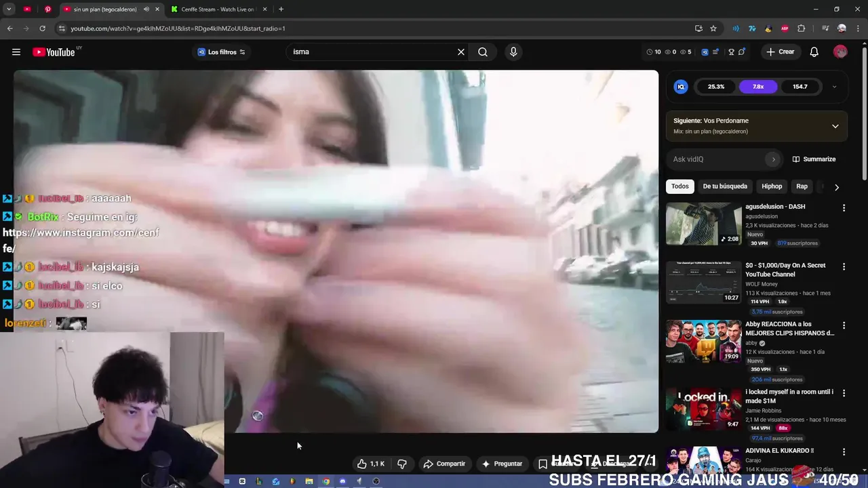Select the Rap filter chip
868x488 pixels.
click(x=802, y=186)
